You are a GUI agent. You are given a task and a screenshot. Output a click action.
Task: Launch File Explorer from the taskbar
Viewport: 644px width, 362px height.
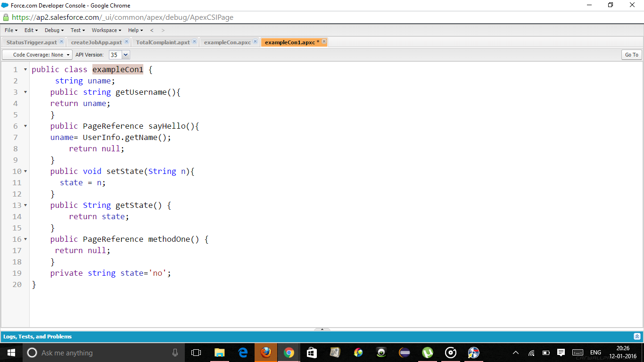coord(220,353)
